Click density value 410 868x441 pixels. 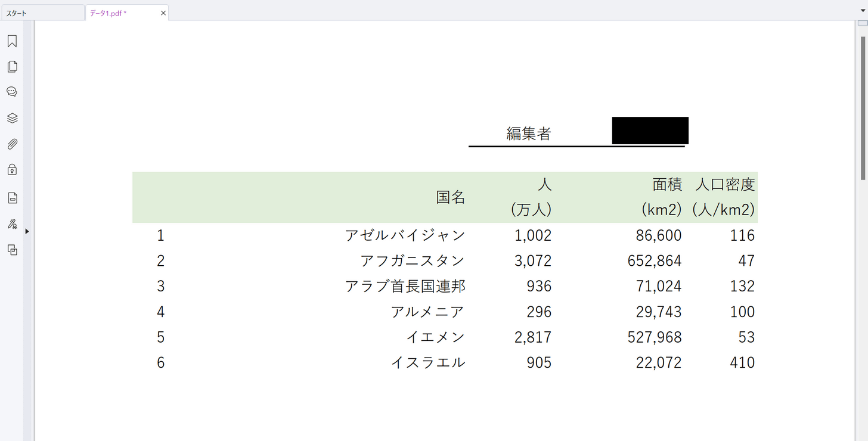(743, 363)
